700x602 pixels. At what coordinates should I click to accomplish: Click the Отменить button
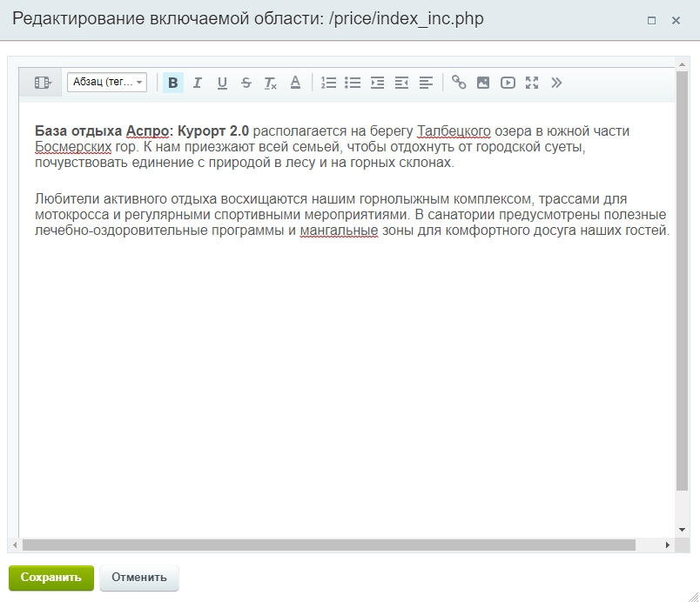[139, 578]
